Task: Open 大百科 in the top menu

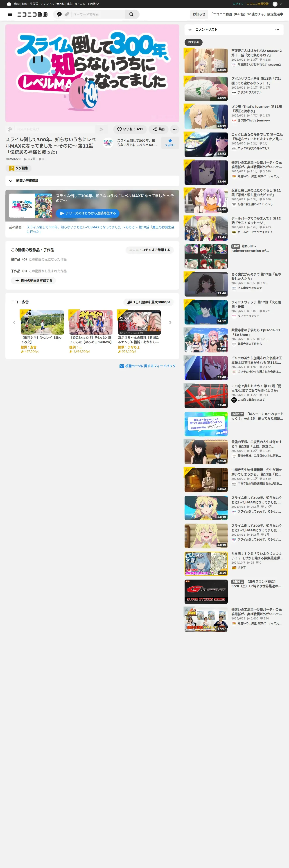Action: pyautogui.click(x=60, y=4)
